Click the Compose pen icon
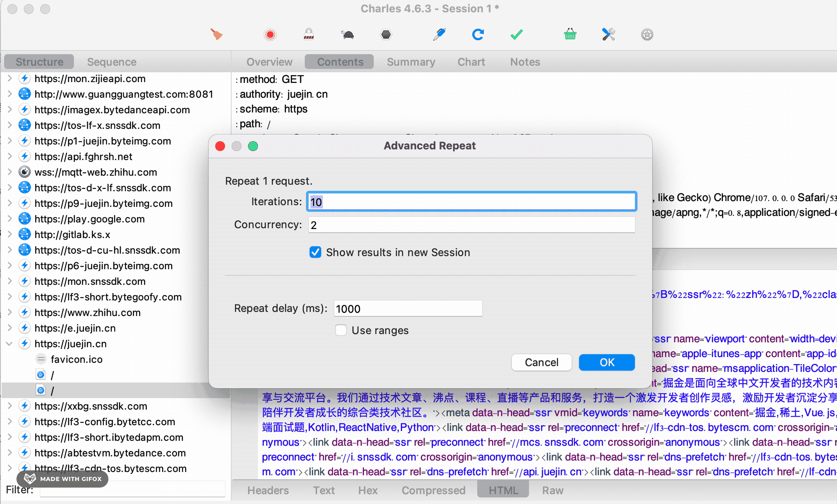Image resolution: width=837 pixels, height=504 pixels. pyautogui.click(x=439, y=34)
